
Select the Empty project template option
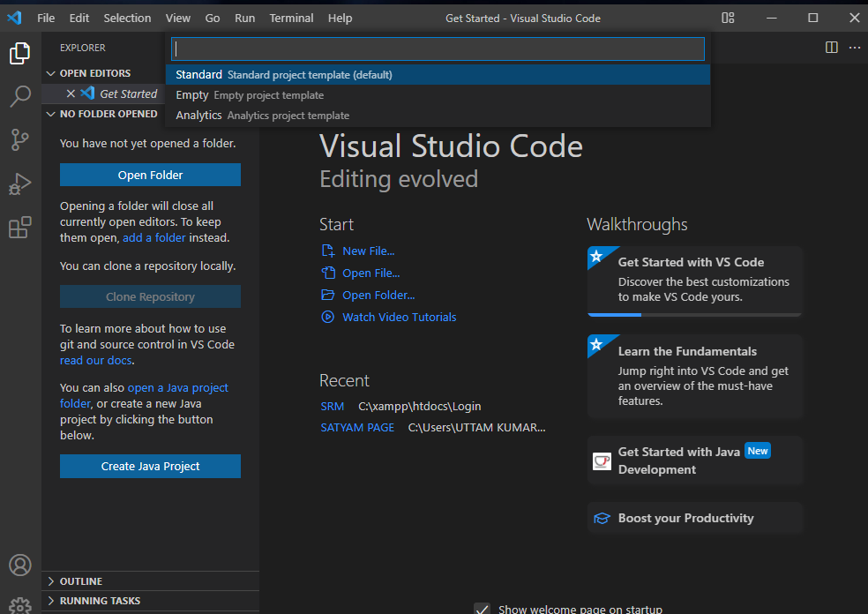[438, 95]
